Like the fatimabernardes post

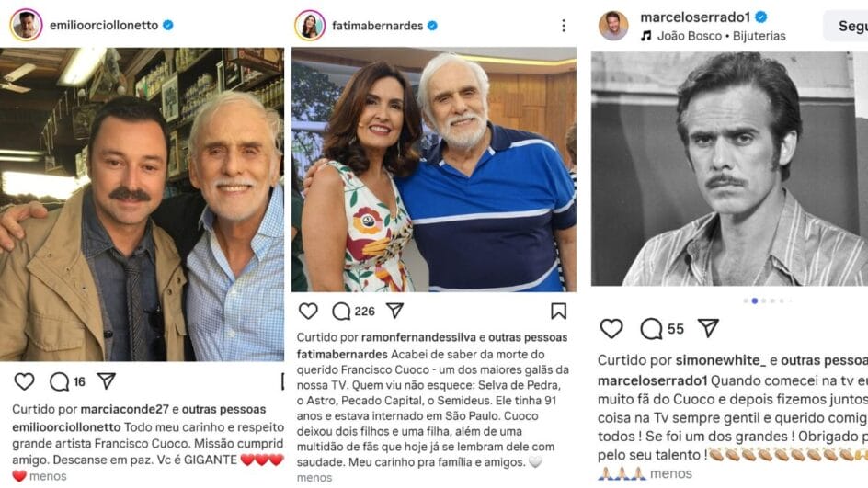[309, 311]
